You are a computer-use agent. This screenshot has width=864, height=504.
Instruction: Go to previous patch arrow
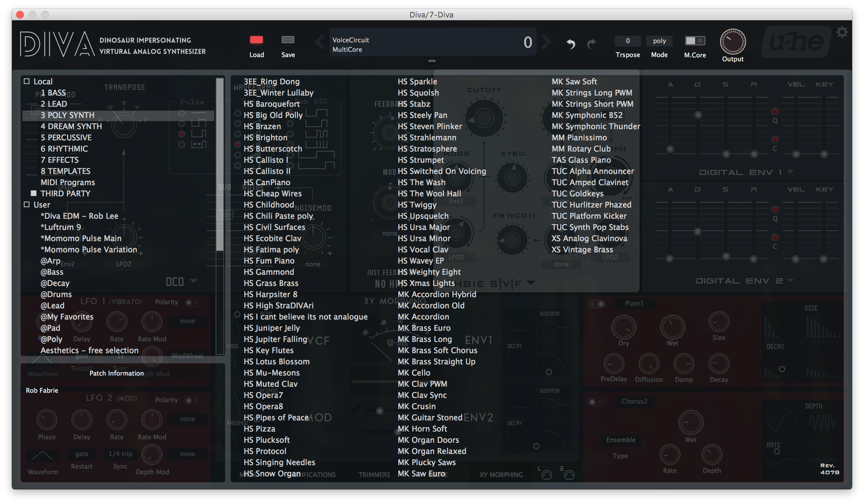point(319,42)
